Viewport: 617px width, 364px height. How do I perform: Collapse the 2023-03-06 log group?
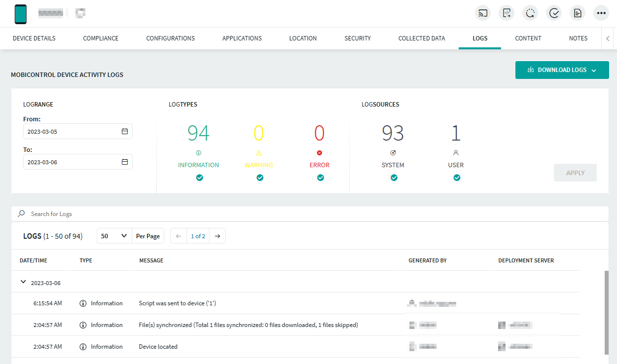[x=23, y=282]
